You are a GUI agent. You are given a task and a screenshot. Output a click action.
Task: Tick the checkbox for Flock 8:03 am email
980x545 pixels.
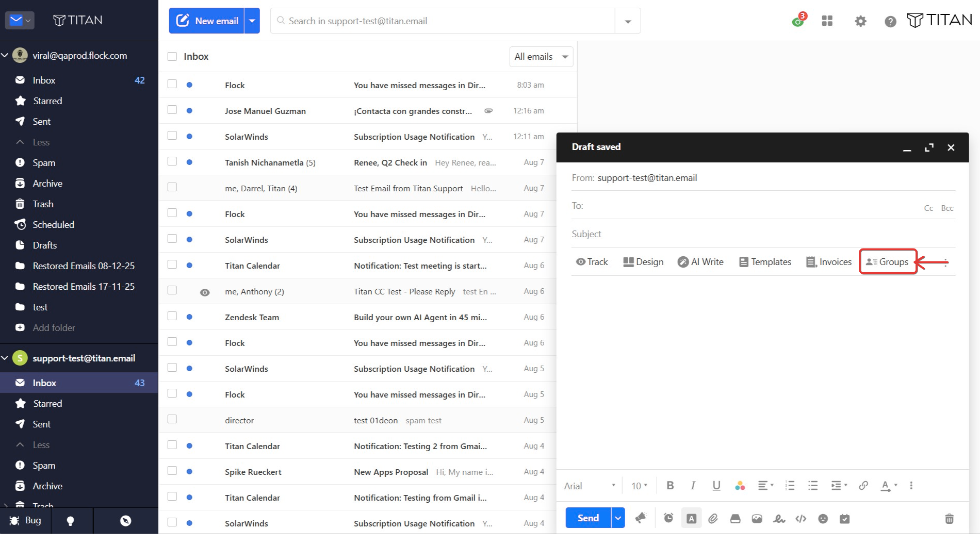pyautogui.click(x=172, y=84)
